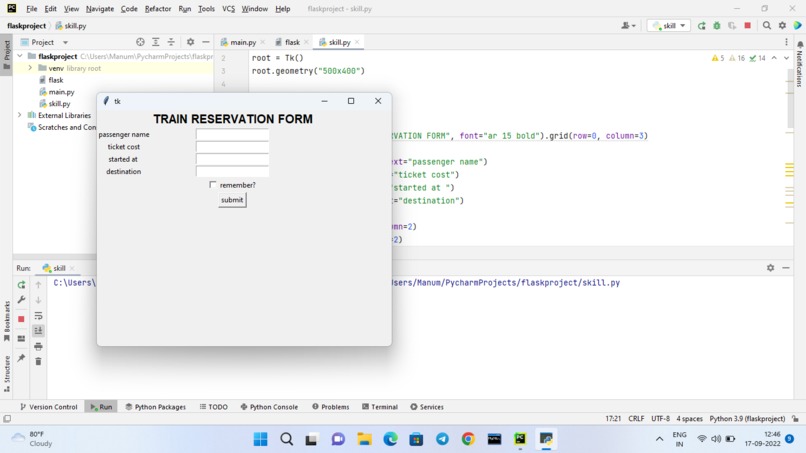Screen dimensions: 806x453
Task: Click Python 3.9 interpreter in status bar
Action: (747, 419)
